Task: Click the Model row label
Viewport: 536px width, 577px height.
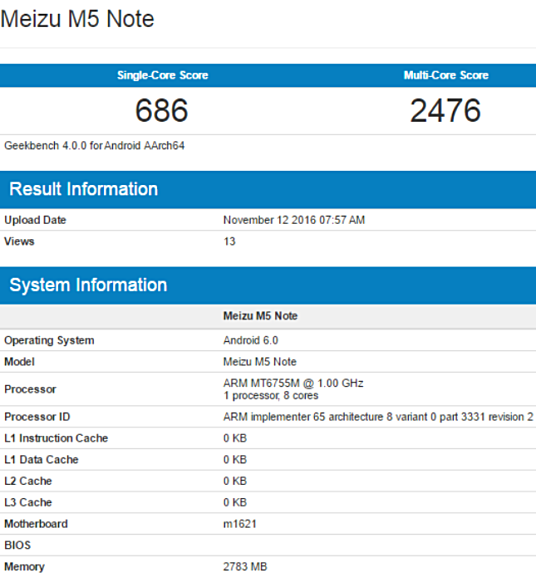Action: (x=19, y=362)
